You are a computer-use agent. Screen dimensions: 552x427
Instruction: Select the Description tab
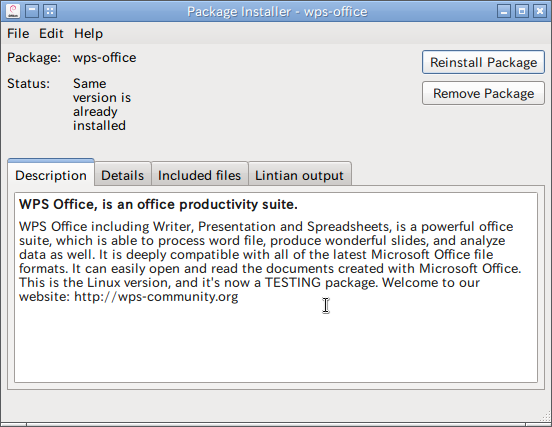coord(51,175)
